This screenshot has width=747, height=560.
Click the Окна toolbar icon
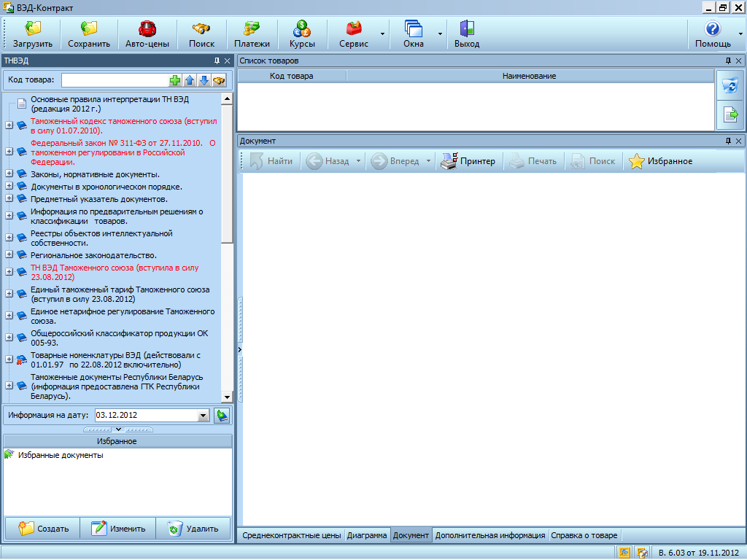pos(413,34)
